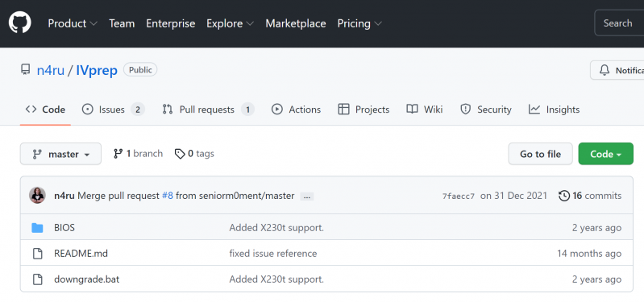Click the Notifications bell button
Image resolution: width=644 pixels, height=302 pixels.
point(617,70)
